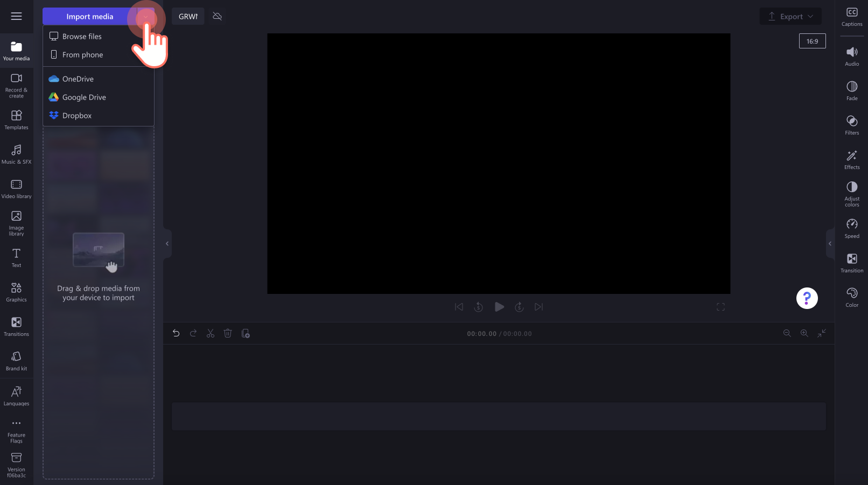Open the Filters panel
868x485 pixels.
click(x=852, y=125)
